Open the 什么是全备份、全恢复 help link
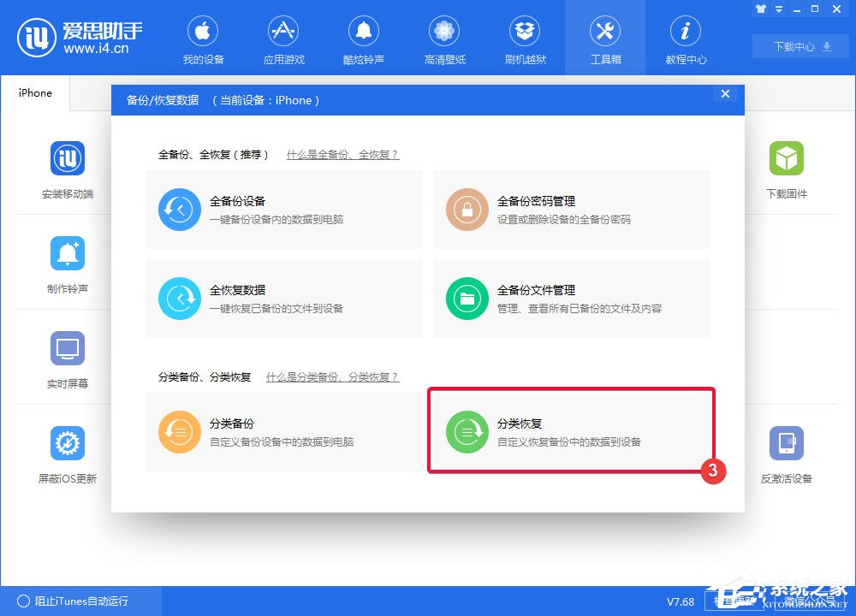Image resolution: width=856 pixels, height=616 pixels. [342, 155]
